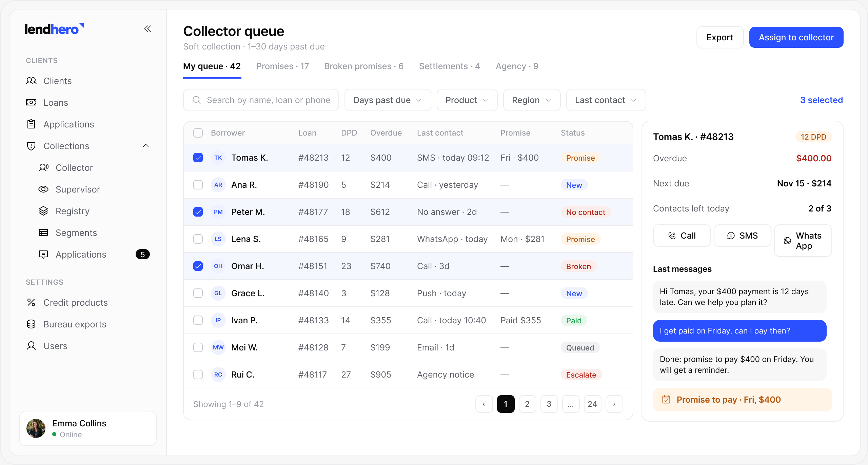Open Registry layers icon
The height and width of the screenshot is (465, 868).
(43, 211)
